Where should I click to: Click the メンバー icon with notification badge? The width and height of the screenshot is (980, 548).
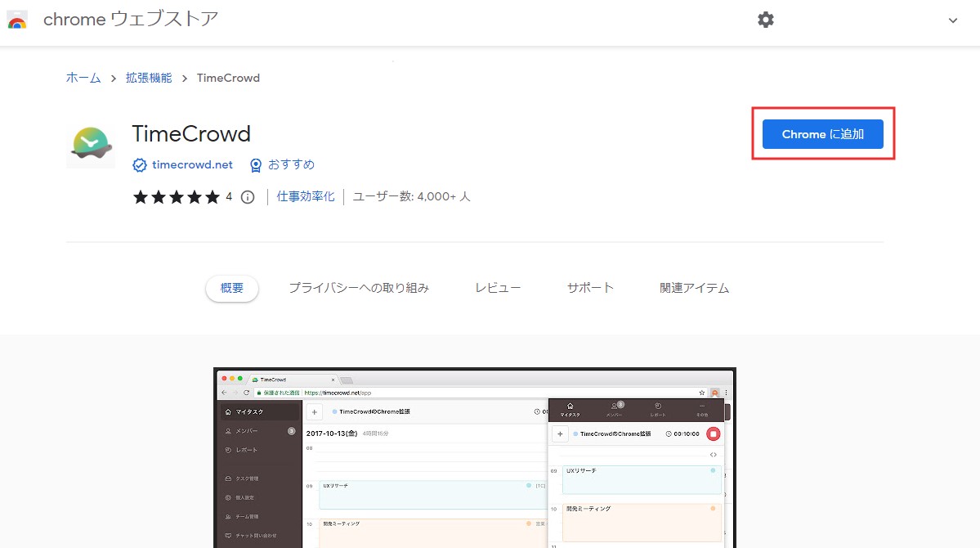click(615, 405)
